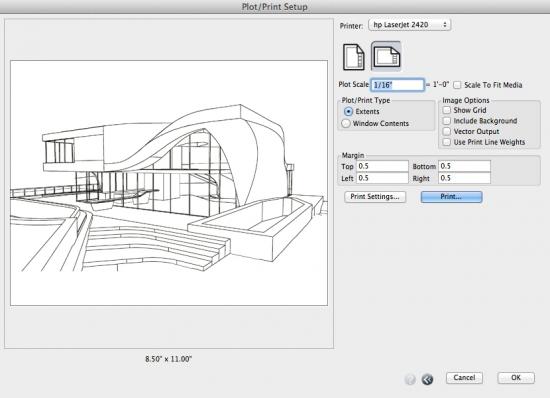Image resolution: width=550 pixels, height=398 pixels.
Task: Click the Plot/Print Setup title text
Action: 275,7
